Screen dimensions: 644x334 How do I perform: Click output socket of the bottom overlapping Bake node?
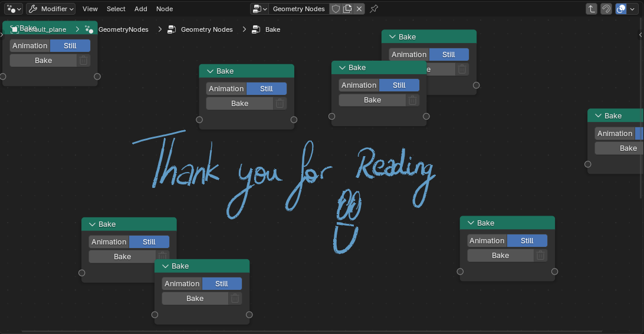(x=249, y=315)
